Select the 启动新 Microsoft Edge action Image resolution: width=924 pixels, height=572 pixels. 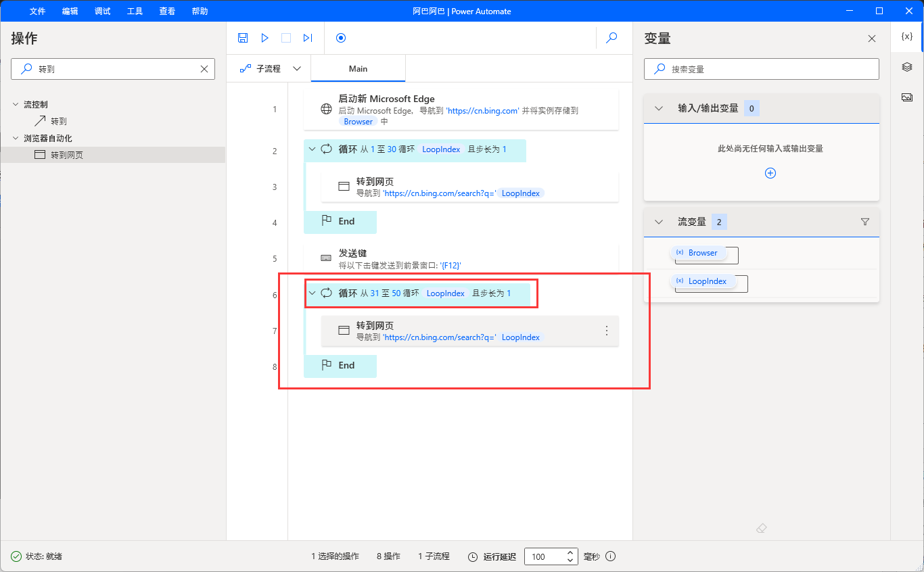tap(461, 109)
